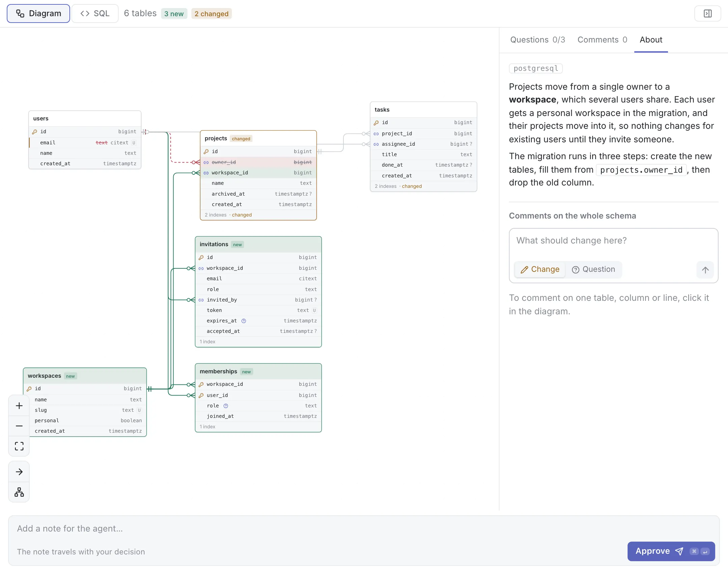Viewport: 728px width, 574px height.
Task: Expand tasks 2 indexes footer
Action: [x=424, y=186]
